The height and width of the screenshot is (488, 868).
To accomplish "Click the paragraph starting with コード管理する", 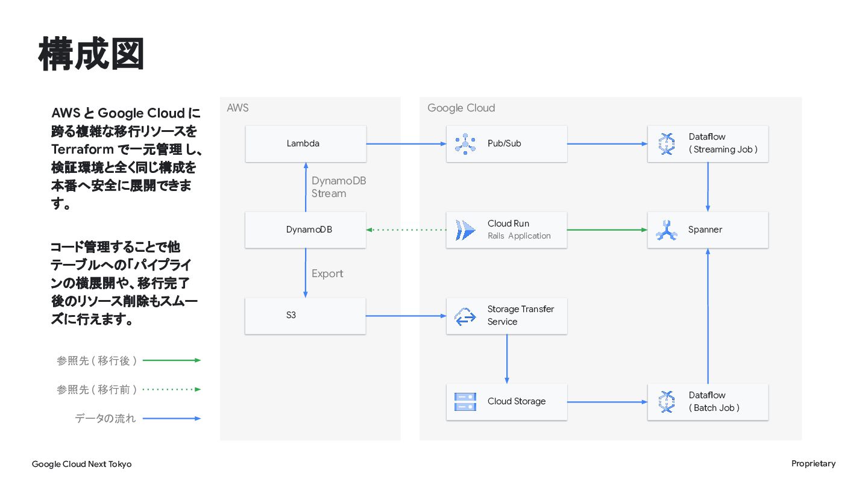I will point(125,283).
